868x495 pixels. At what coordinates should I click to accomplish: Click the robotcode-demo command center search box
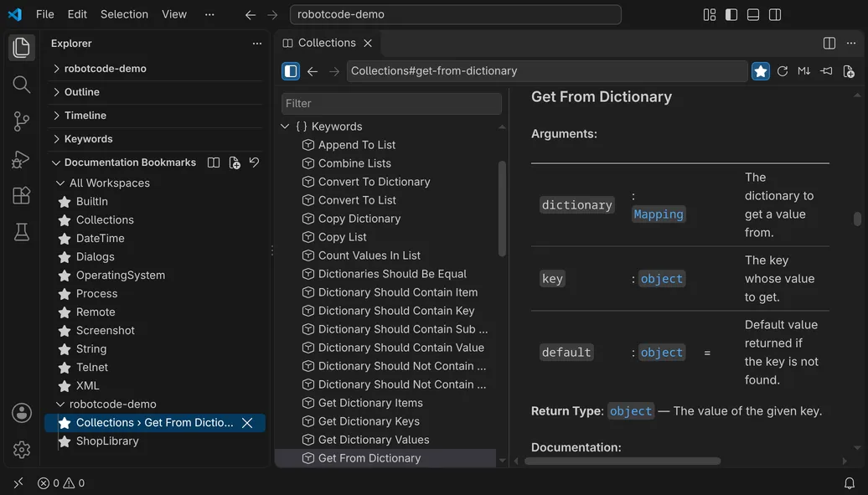coord(455,14)
